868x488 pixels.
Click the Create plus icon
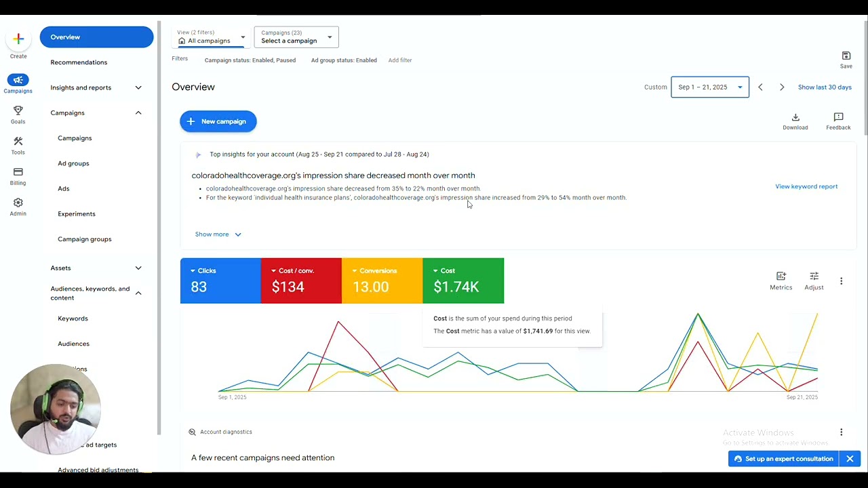18,39
